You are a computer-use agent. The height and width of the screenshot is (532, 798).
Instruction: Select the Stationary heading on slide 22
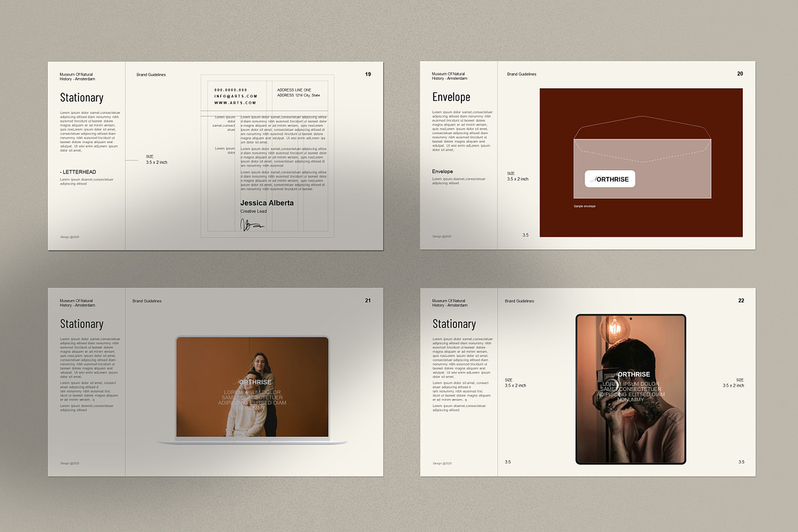coord(454,324)
